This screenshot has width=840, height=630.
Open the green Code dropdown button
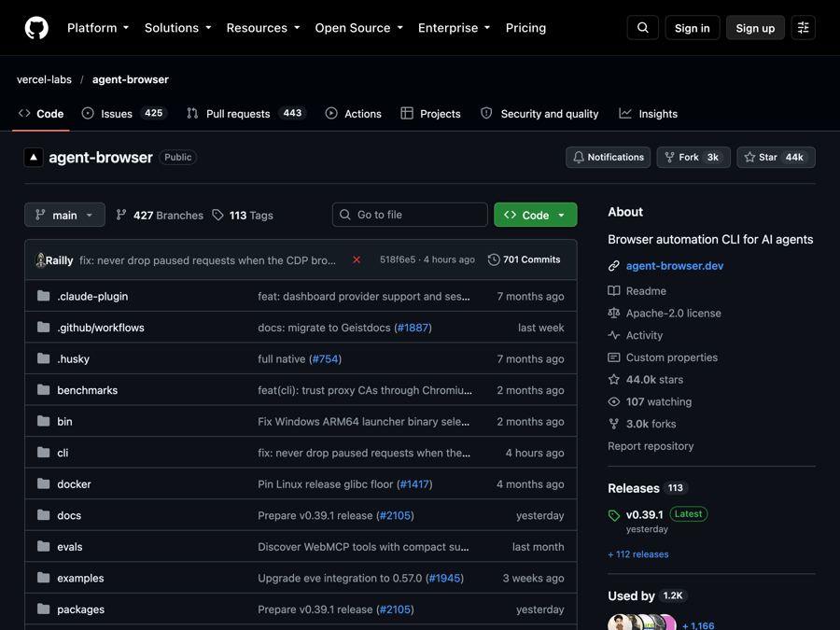[x=535, y=215]
